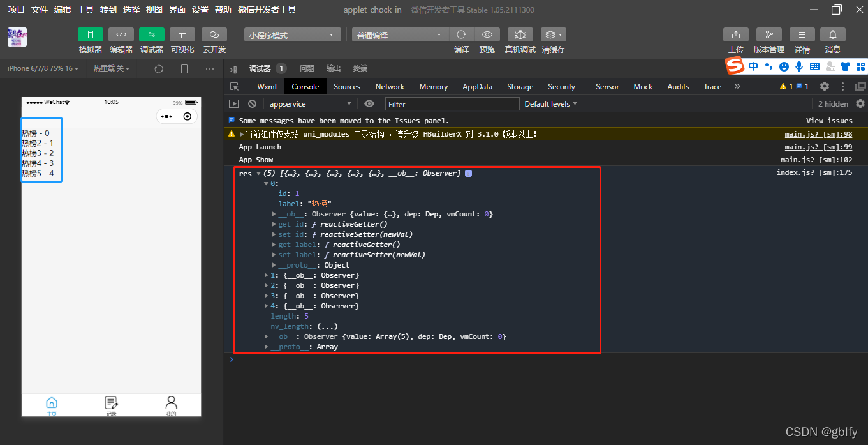
Task: Open the 热重载 hot reload dropdown
Action: point(111,68)
